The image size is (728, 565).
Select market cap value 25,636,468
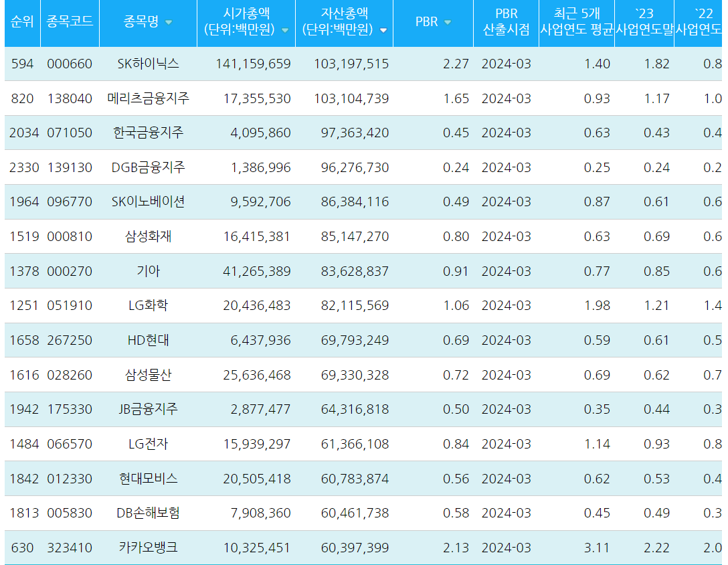(257, 375)
